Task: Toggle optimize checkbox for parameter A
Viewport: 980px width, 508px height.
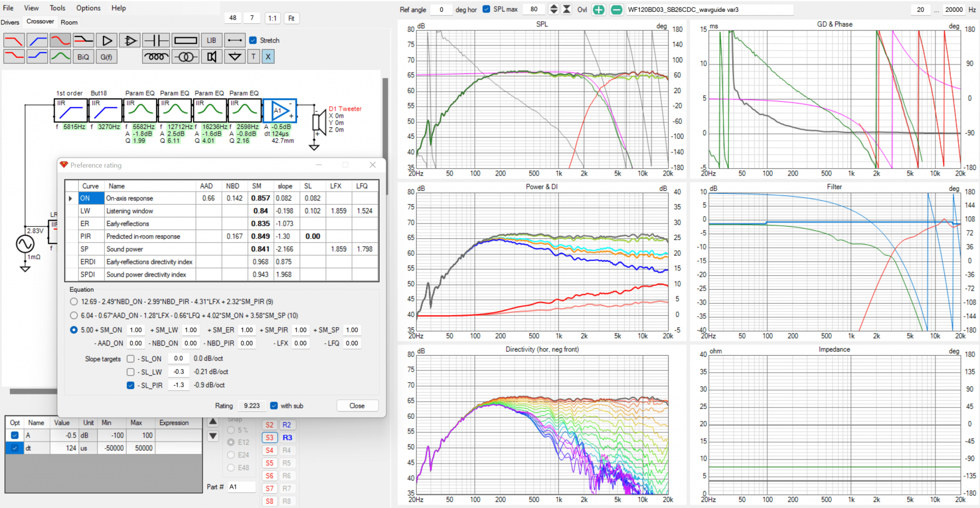Action: (x=15, y=435)
